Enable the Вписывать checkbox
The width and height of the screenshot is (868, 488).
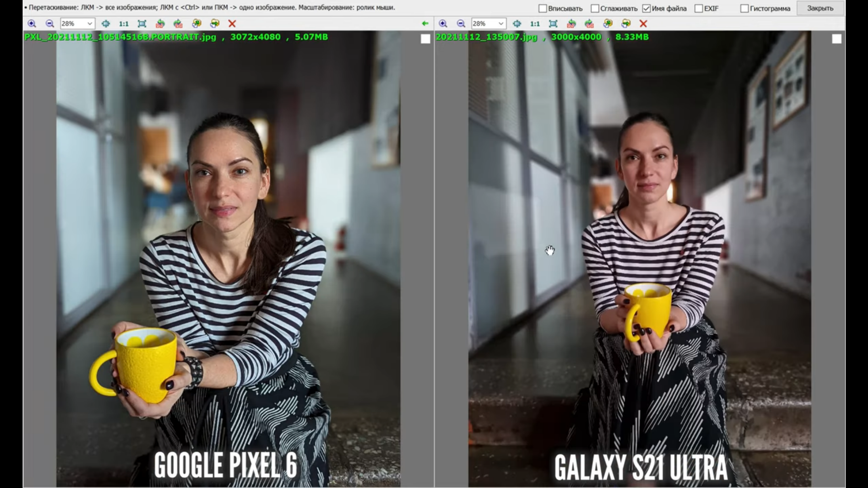tap(543, 9)
